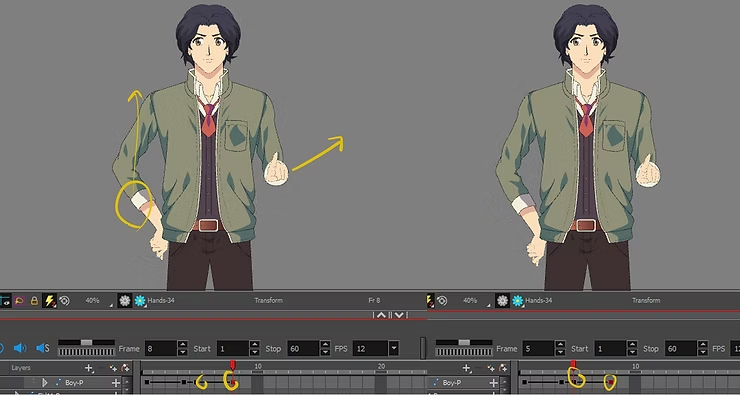
Task: Decrement right Stop value with down arrow
Action: (703, 353)
